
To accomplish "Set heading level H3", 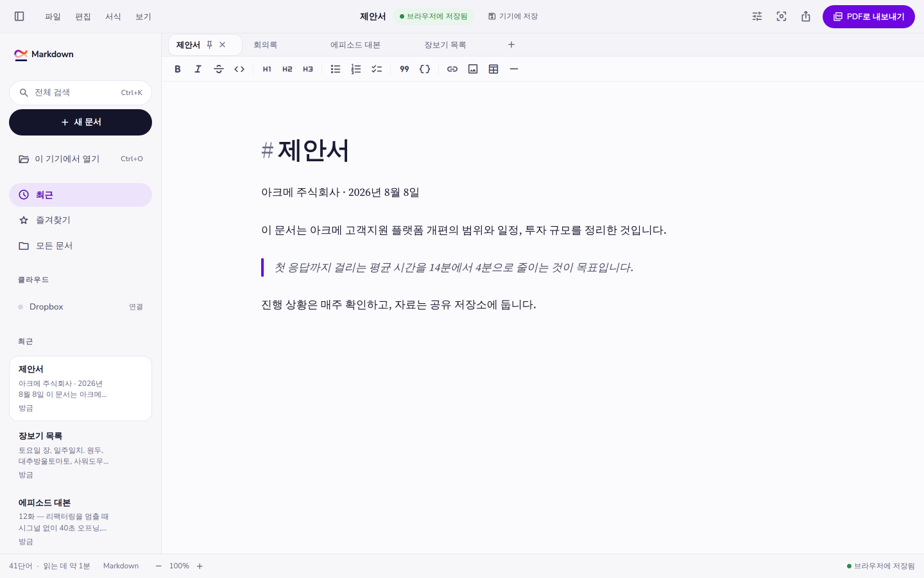I will tap(308, 69).
